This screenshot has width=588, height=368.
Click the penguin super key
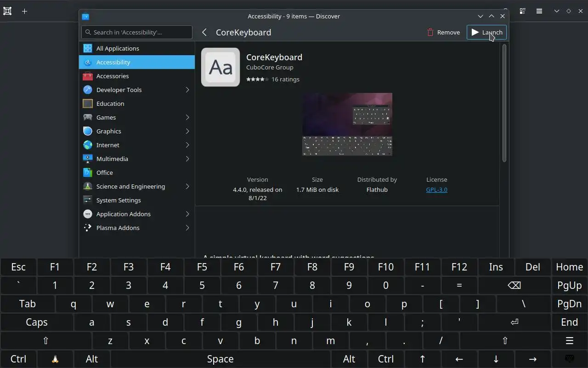(x=55, y=359)
